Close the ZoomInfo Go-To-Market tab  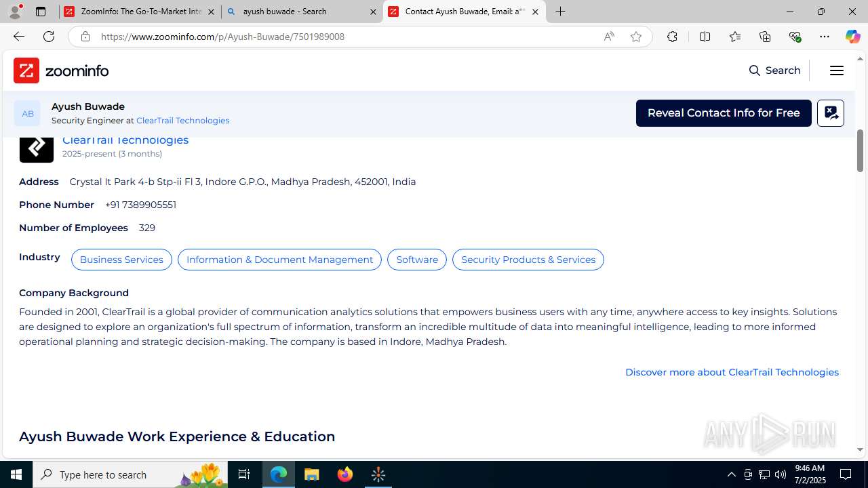[x=211, y=12]
